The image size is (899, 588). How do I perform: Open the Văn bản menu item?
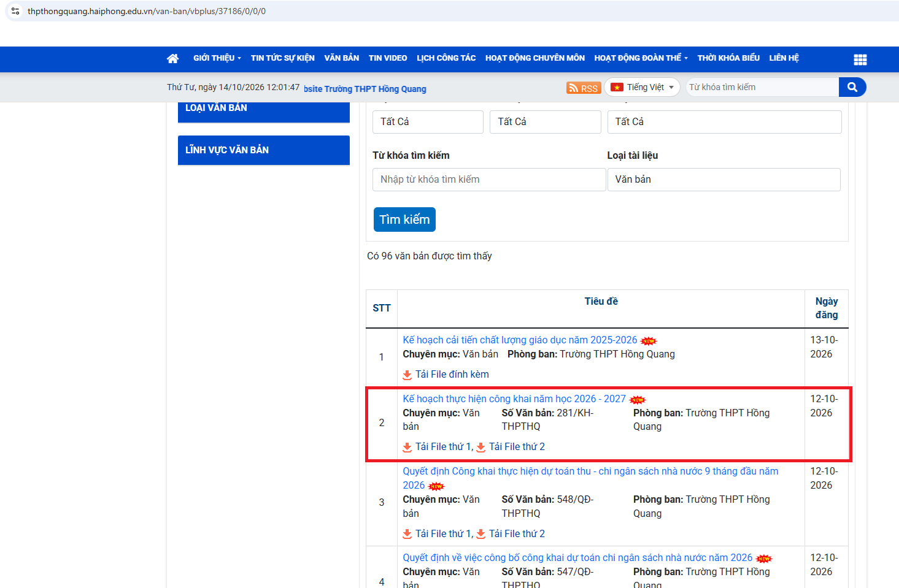[x=342, y=58]
